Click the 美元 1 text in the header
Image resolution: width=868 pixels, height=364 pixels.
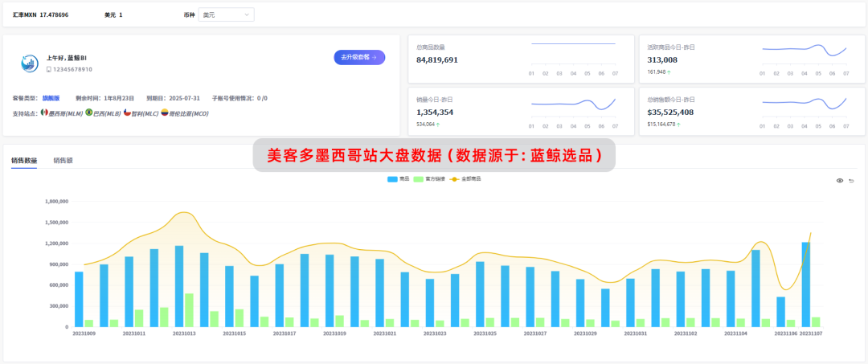click(113, 15)
